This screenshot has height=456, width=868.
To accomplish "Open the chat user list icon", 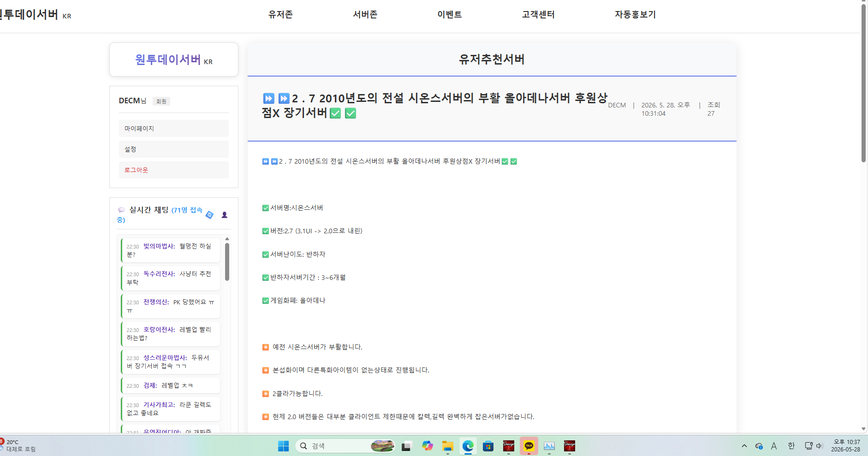I will (x=225, y=215).
